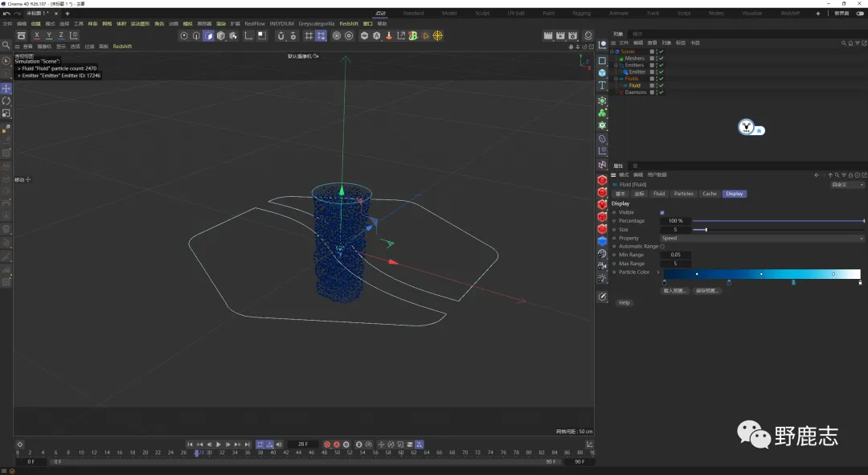Click the Play forward button in timeline

tap(218, 444)
